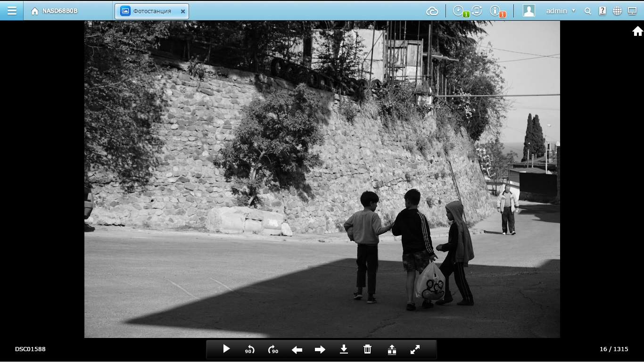Go to the previous photo
This screenshot has height=362, width=644.
tap(297, 349)
